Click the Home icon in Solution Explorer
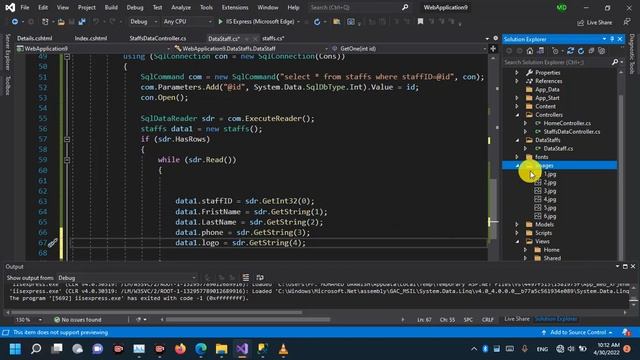This screenshot has height=360, width=640. pos(530,51)
